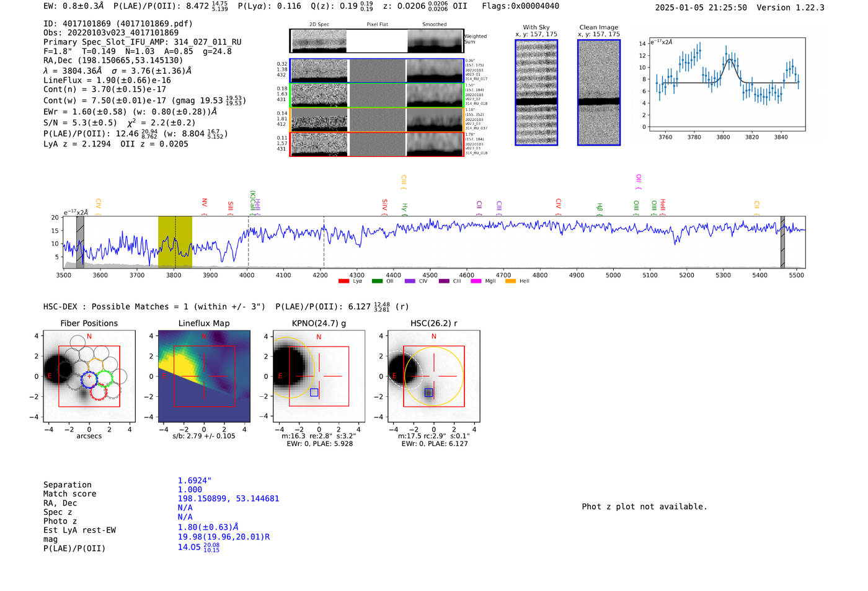Viewport: 868px width, 591px height.
Task: Open the HSC(26.2) r image
Action: click(x=433, y=376)
